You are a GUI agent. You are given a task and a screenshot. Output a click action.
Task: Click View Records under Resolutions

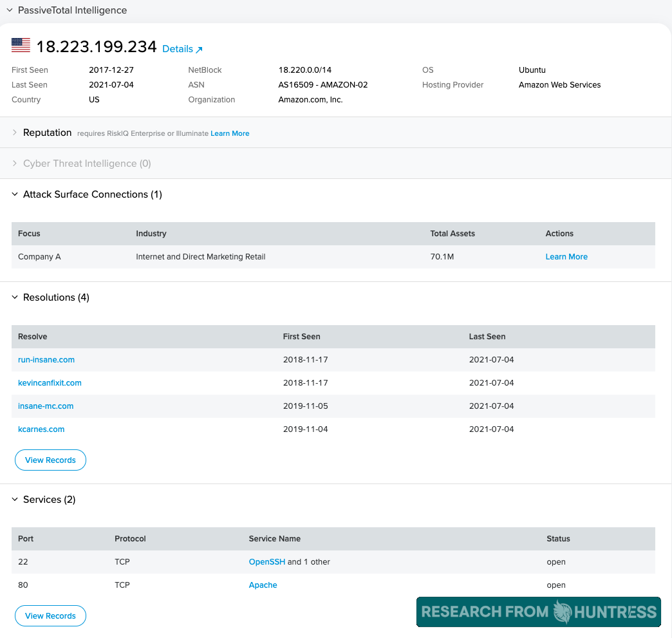pos(50,460)
